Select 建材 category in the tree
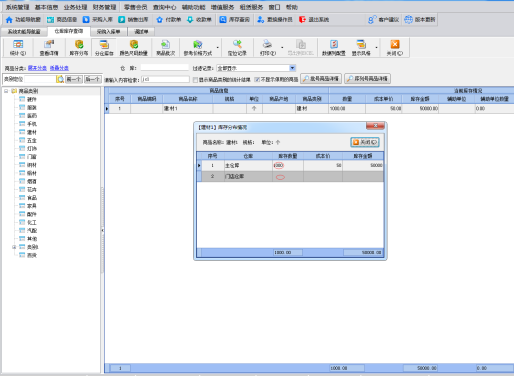Screen dimensions: 514x376 point(32,132)
